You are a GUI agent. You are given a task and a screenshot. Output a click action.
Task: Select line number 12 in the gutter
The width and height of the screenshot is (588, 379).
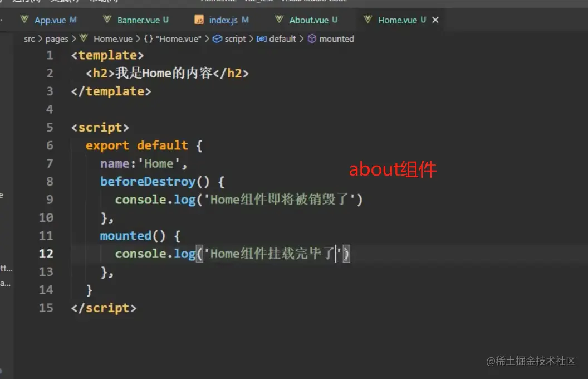tap(46, 254)
